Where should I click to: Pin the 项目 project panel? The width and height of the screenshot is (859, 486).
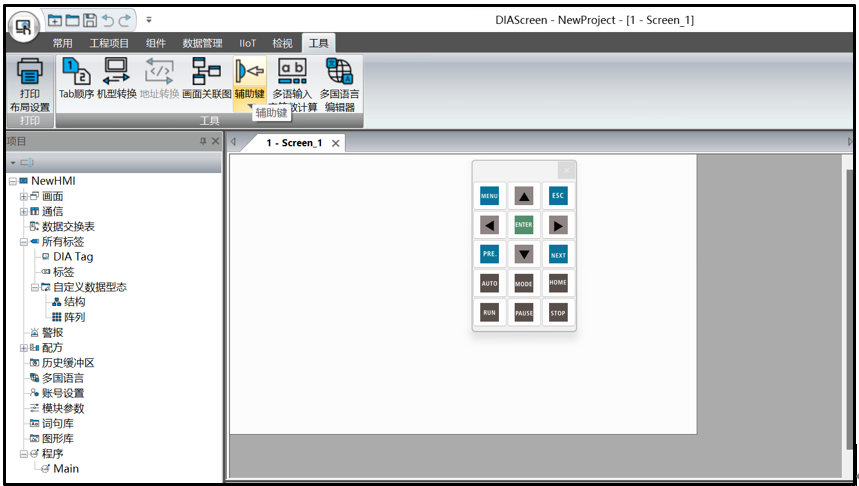tap(203, 142)
